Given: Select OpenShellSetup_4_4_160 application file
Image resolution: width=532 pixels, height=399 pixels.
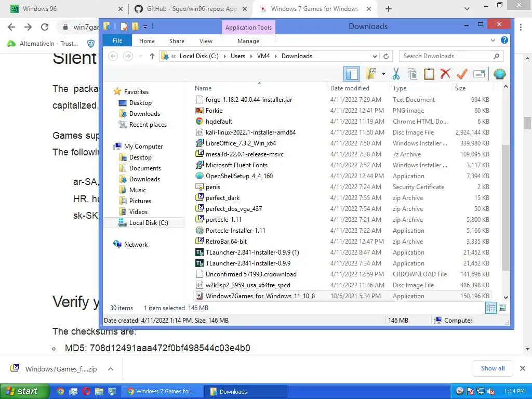Looking at the screenshot, I should coord(239,176).
